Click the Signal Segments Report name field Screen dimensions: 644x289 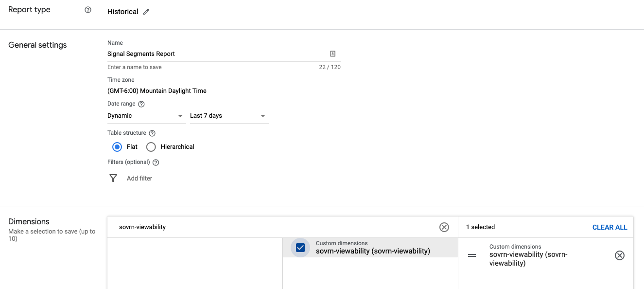tap(194, 54)
